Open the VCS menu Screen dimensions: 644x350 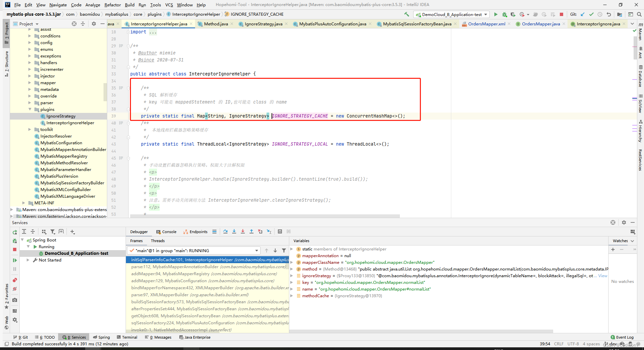click(169, 5)
